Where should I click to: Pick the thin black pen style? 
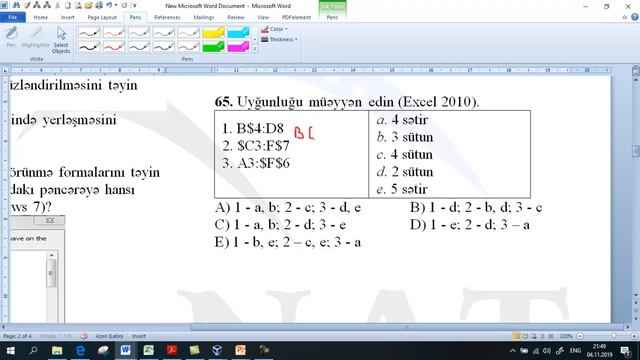pyautogui.click(x=89, y=32)
